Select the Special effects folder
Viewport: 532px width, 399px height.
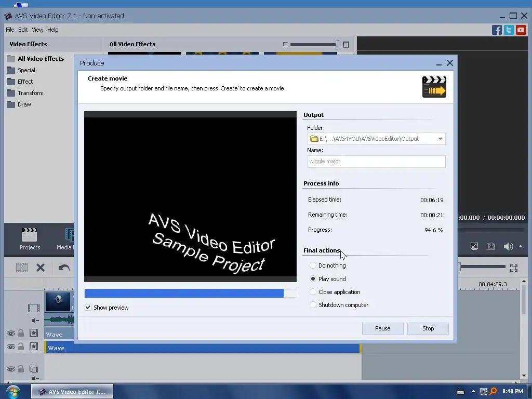pyautogui.click(x=21, y=70)
